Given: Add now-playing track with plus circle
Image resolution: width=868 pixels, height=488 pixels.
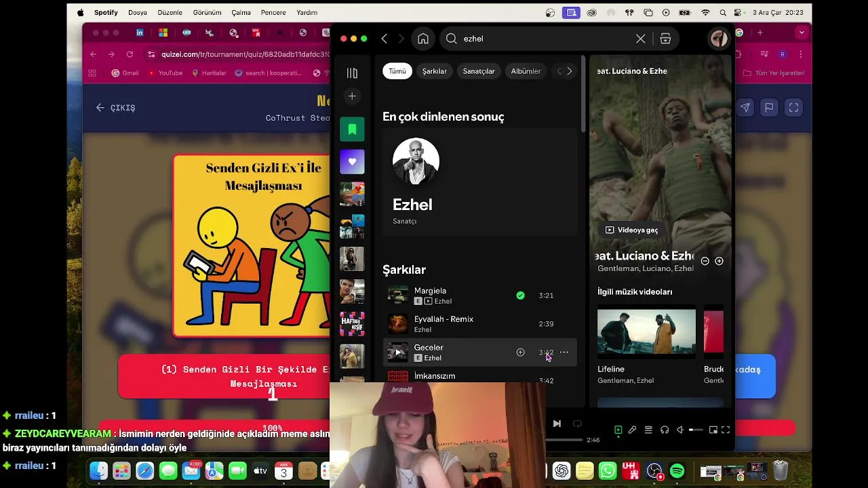Looking at the screenshot, I should pyautogui.click(x=719, y=261).
